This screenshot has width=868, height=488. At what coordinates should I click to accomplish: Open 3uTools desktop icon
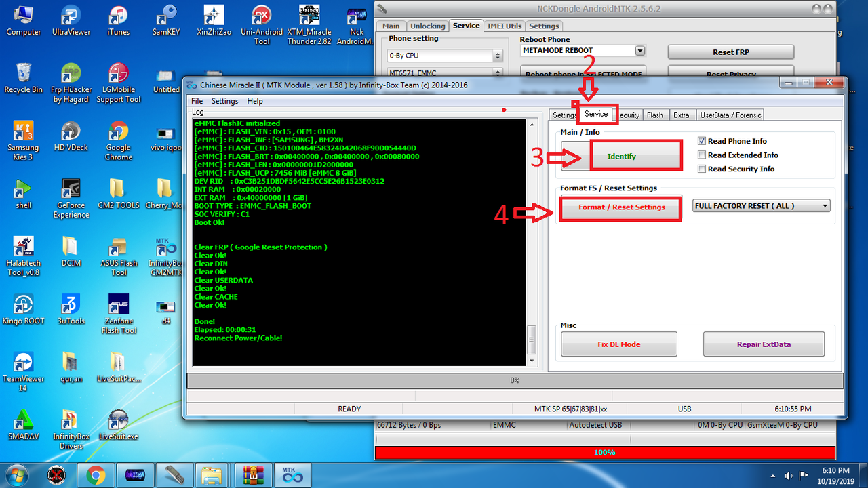pos(71,309)
